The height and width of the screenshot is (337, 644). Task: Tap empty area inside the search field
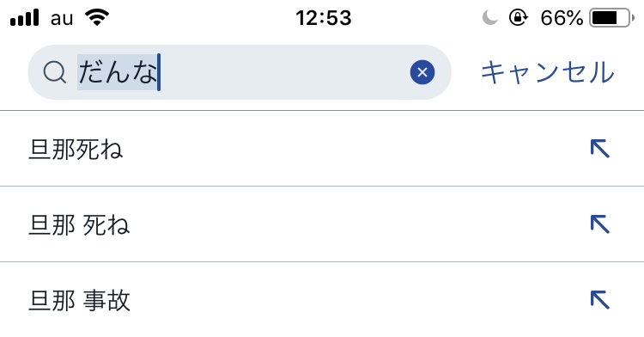pos(283,72)
